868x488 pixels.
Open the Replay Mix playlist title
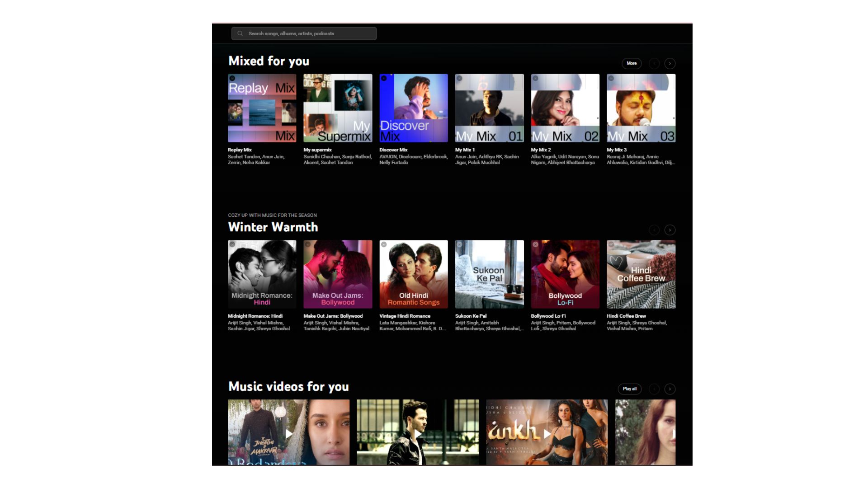[x=239, y=150]
